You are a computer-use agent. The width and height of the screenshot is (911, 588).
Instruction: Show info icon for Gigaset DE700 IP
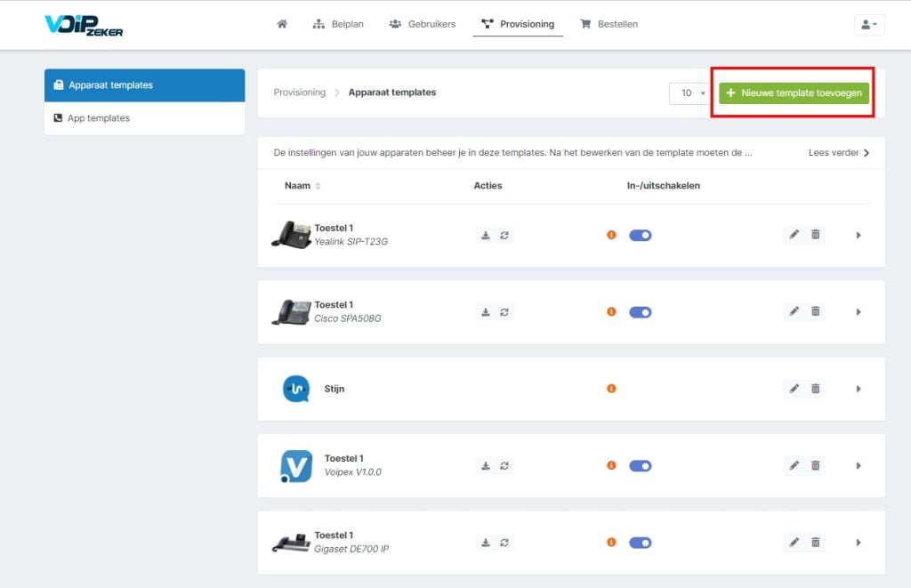(611, 542)
